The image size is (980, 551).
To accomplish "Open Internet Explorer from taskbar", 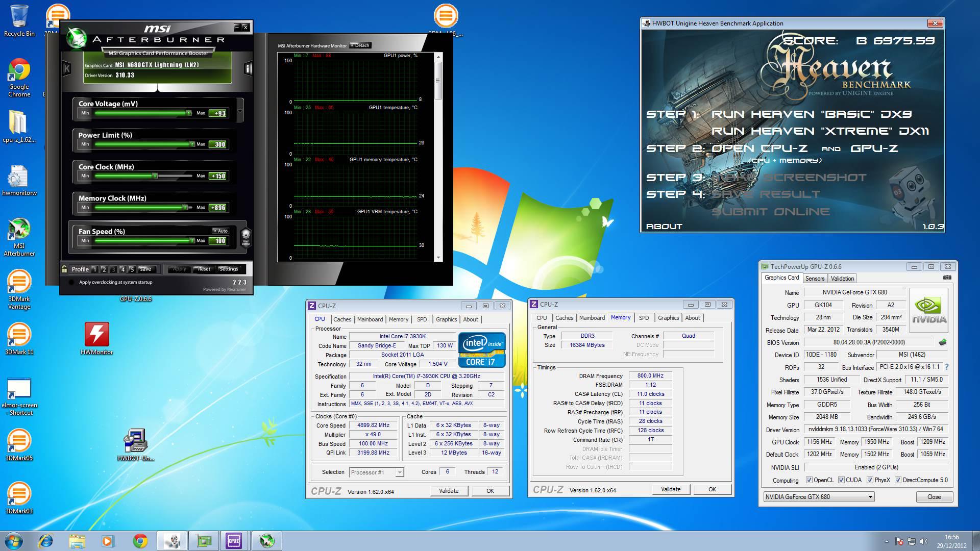I will pos(46,541).
